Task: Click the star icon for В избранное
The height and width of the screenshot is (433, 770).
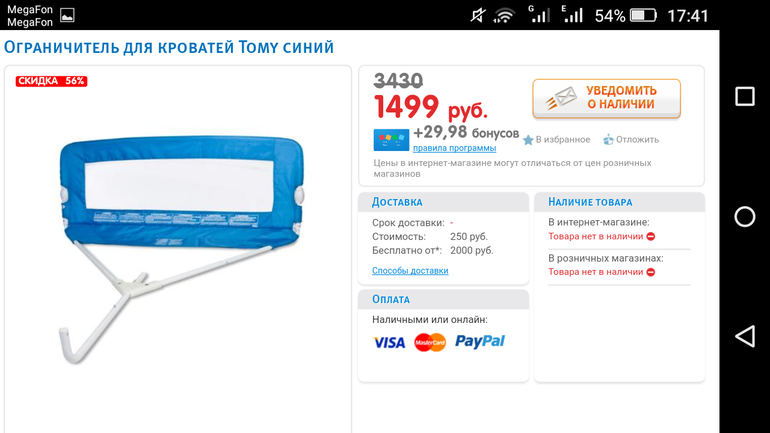Action: tap(528, 140)
